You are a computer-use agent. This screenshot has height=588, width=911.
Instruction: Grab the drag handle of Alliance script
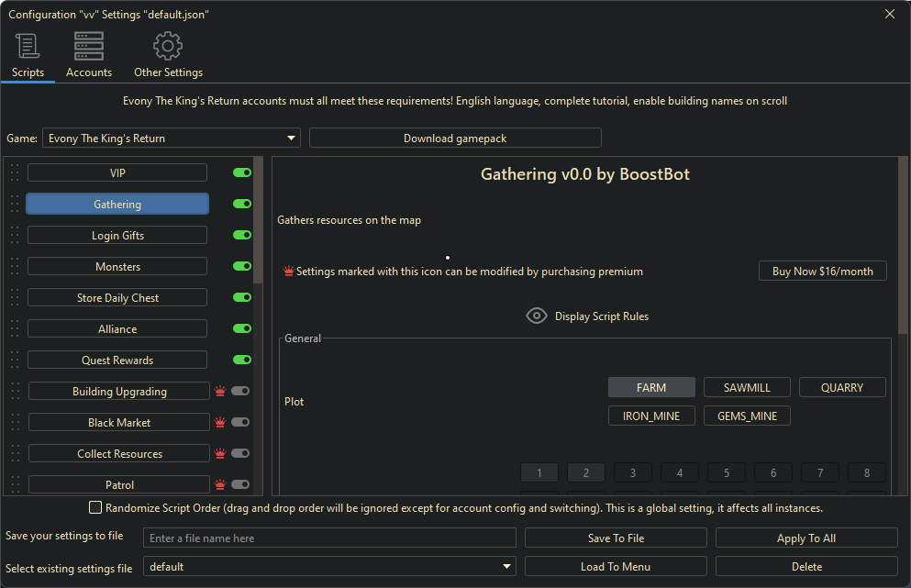pyautogui.click(x=15, y=328)
